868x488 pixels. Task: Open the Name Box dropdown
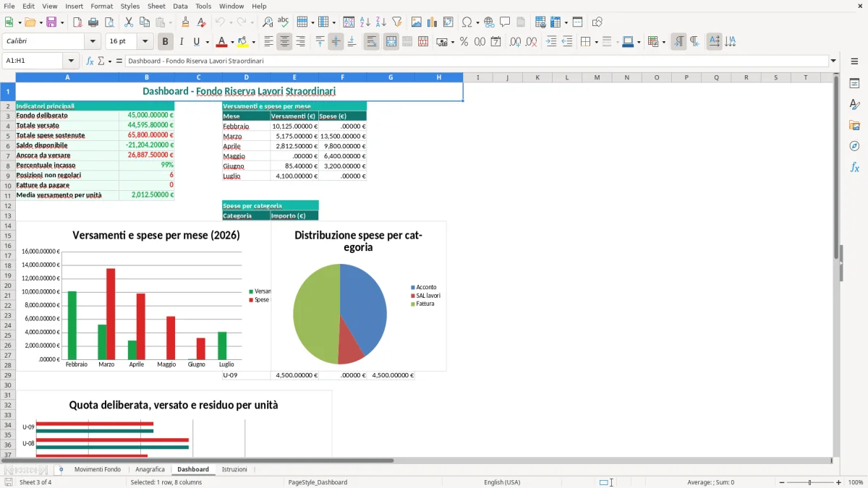pyautogui.click(x=71, y=61)
